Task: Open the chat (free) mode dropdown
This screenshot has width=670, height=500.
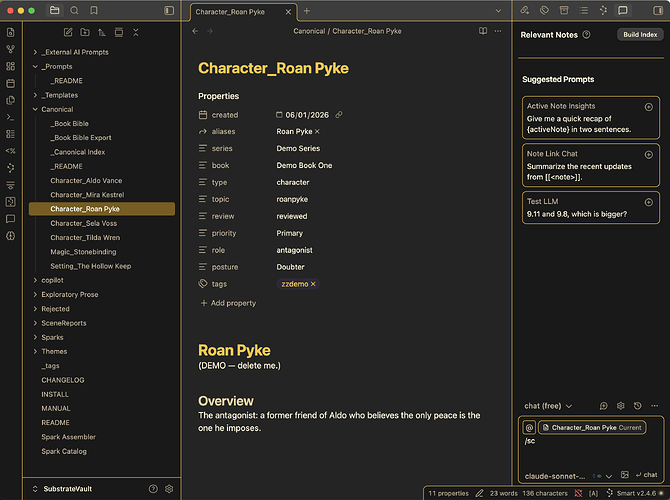Action: pos(548,406)
